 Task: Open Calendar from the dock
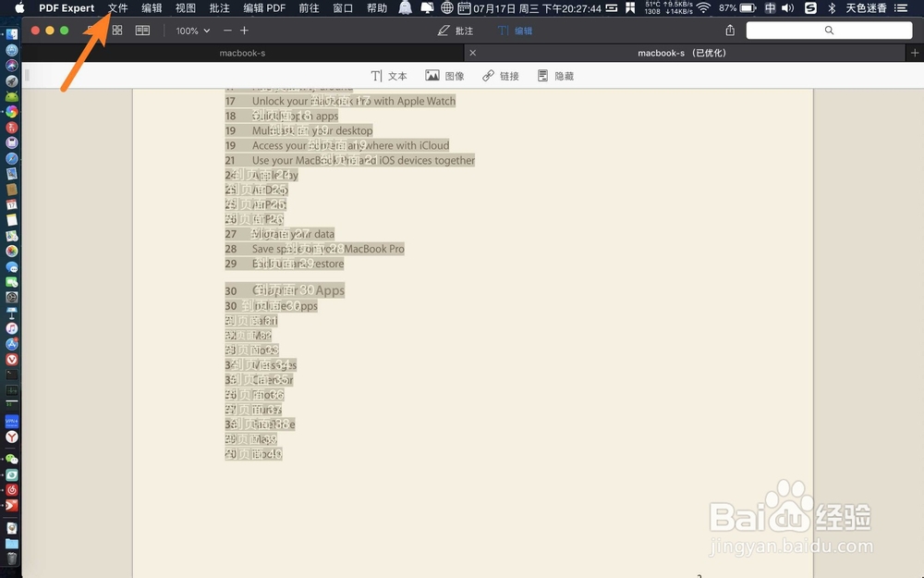[x=12, y=204]
